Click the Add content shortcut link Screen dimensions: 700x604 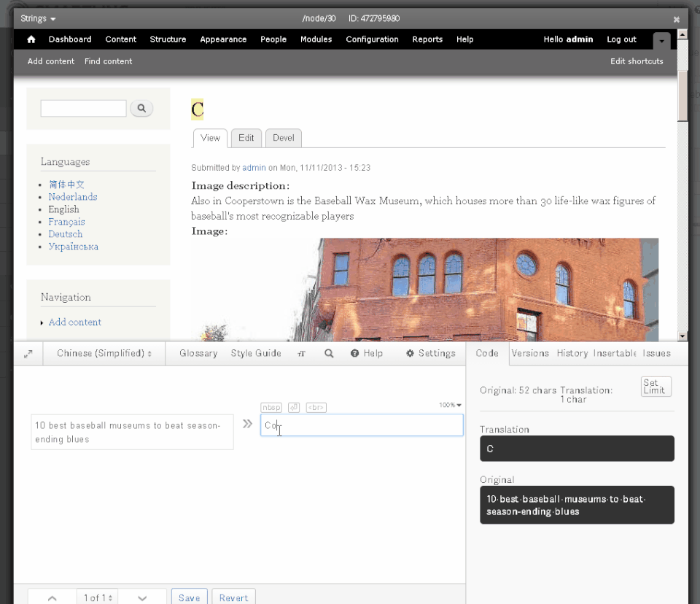pos(51,61)
